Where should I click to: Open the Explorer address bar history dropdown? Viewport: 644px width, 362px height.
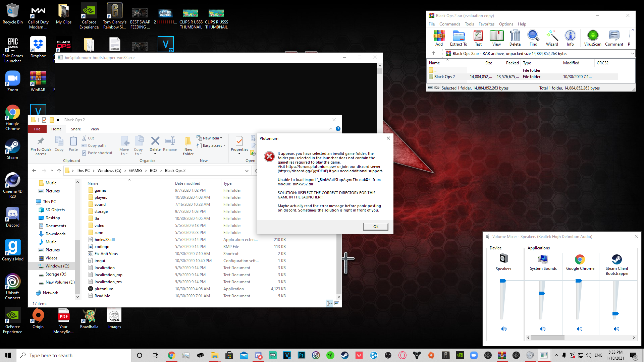[x=247, y=171]
